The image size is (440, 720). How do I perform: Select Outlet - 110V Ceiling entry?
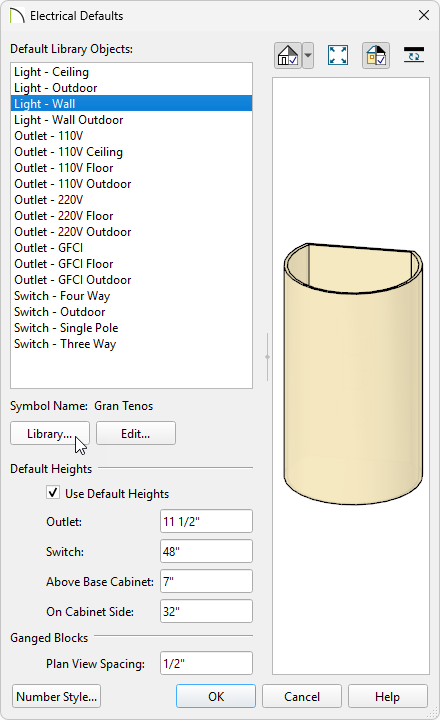pos(131,152)
